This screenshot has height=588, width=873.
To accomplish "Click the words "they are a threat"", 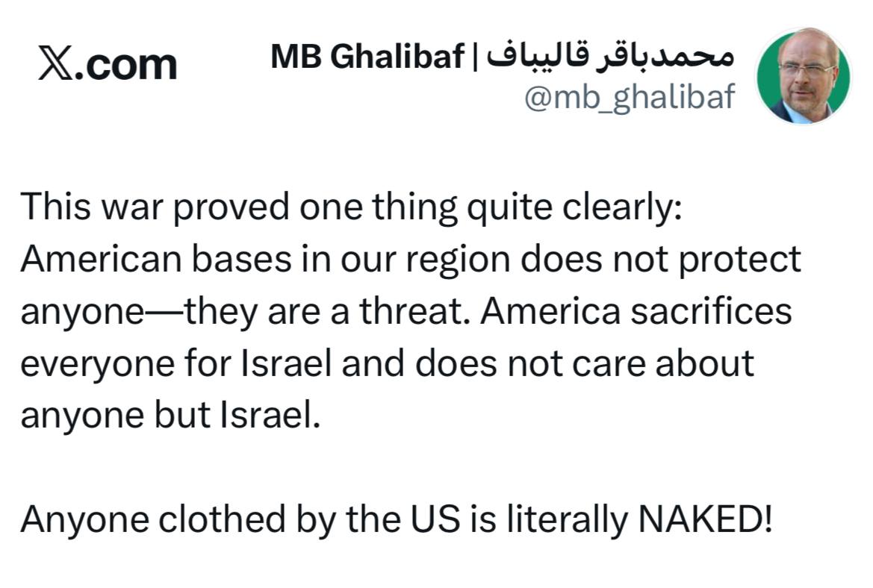I will (327, 311).
